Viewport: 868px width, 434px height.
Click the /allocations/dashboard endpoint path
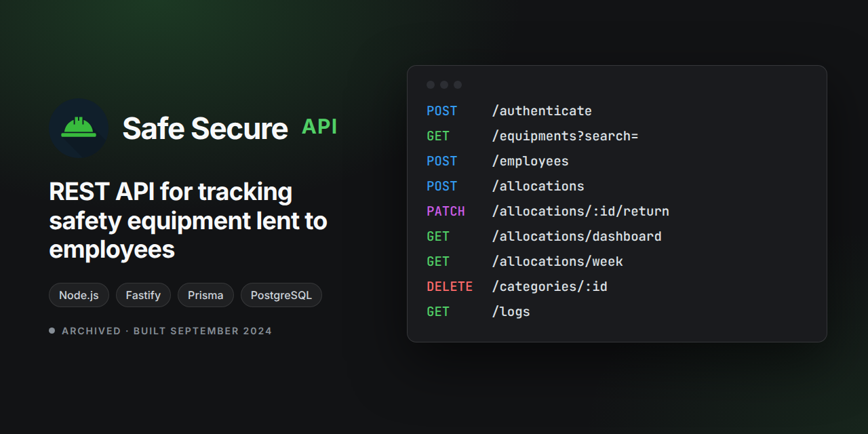pyautogui.click(x=576, y=236)
